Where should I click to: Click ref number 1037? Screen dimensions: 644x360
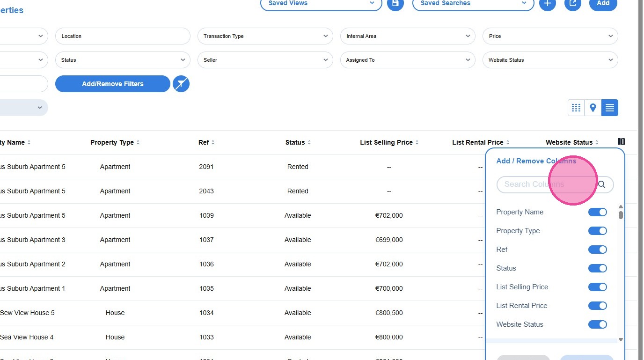[x=206, y=240]
